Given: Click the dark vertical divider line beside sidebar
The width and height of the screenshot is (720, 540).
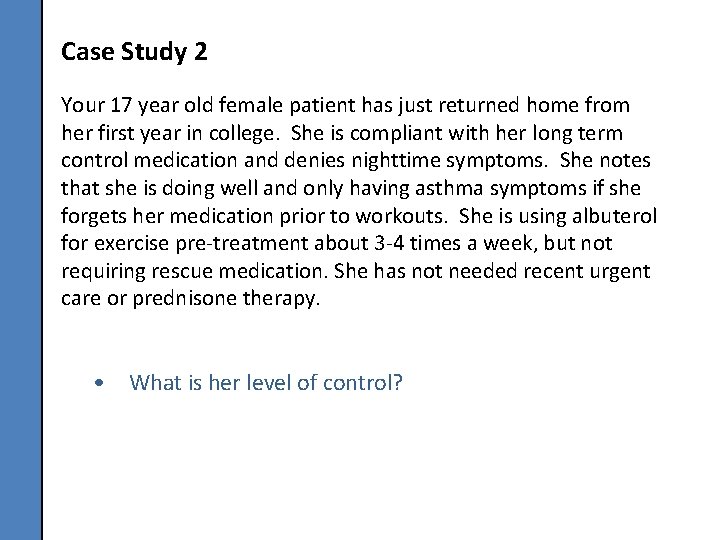Looking at the screenshot, I should click(x=42, y=270).
